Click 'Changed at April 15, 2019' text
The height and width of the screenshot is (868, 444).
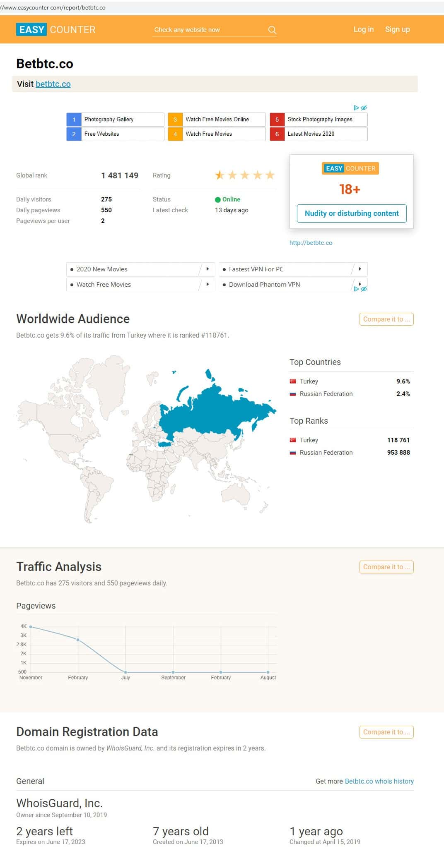click(325, 842)
